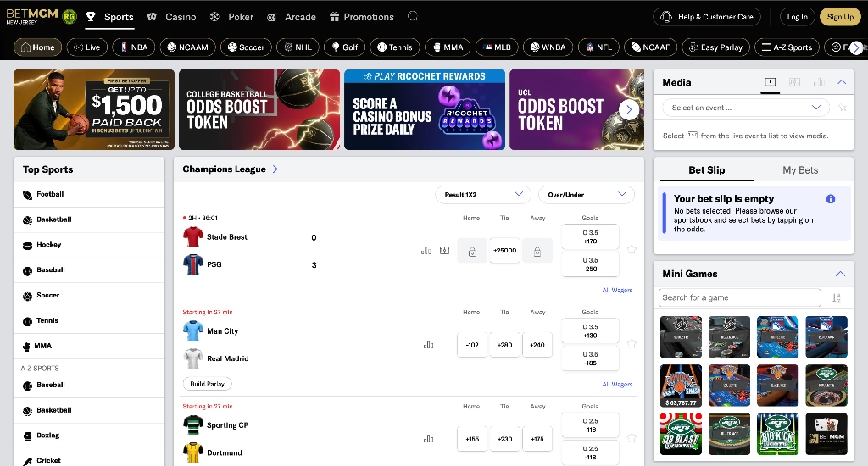
Task: Collapse the Mini Games panel
Action: 840,274
